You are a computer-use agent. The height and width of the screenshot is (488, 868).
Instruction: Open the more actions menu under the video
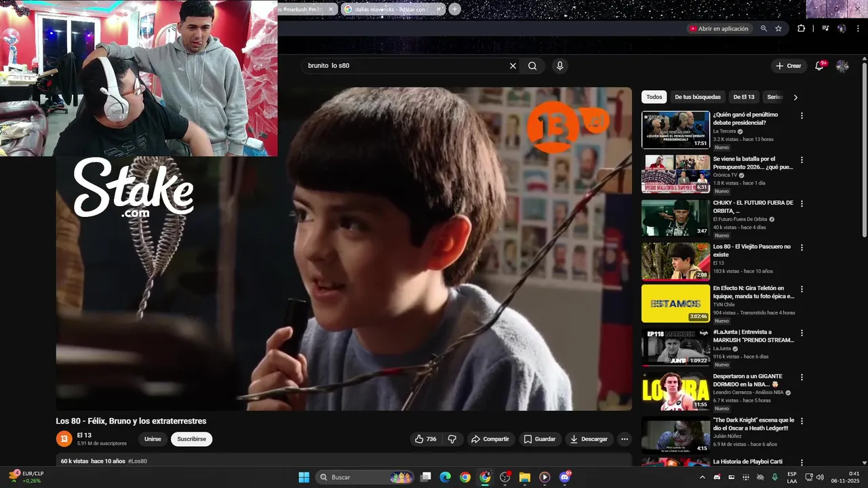click(x=625, y=439)
